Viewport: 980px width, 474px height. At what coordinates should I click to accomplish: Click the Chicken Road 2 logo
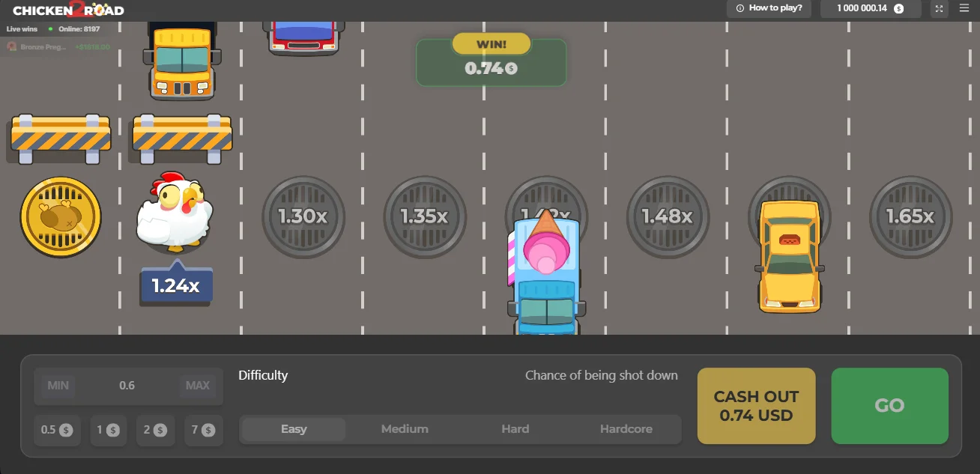click(68, 10)
